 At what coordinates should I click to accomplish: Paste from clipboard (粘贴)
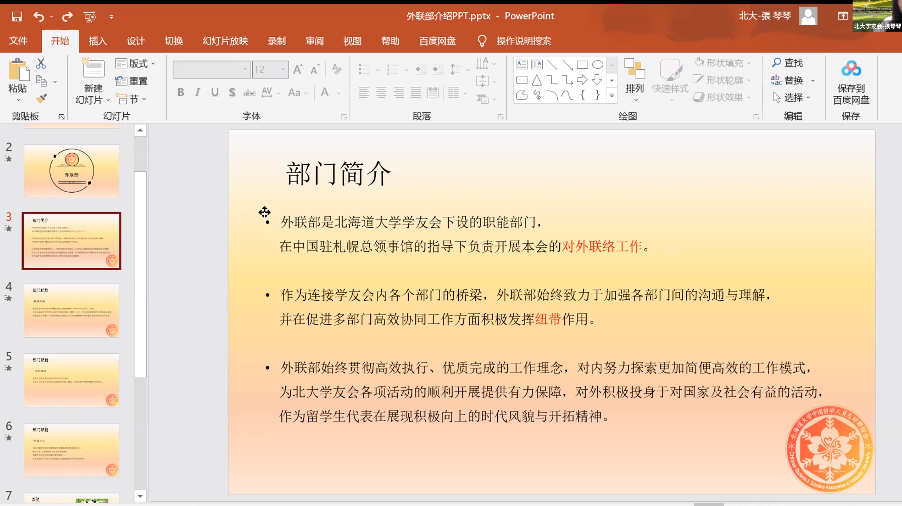click(18, 80)
